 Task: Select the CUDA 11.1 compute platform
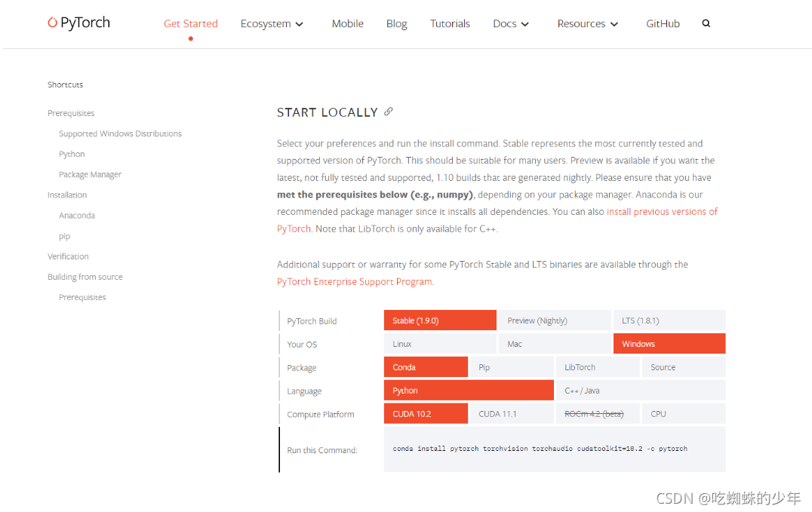(x=512, y=414)
